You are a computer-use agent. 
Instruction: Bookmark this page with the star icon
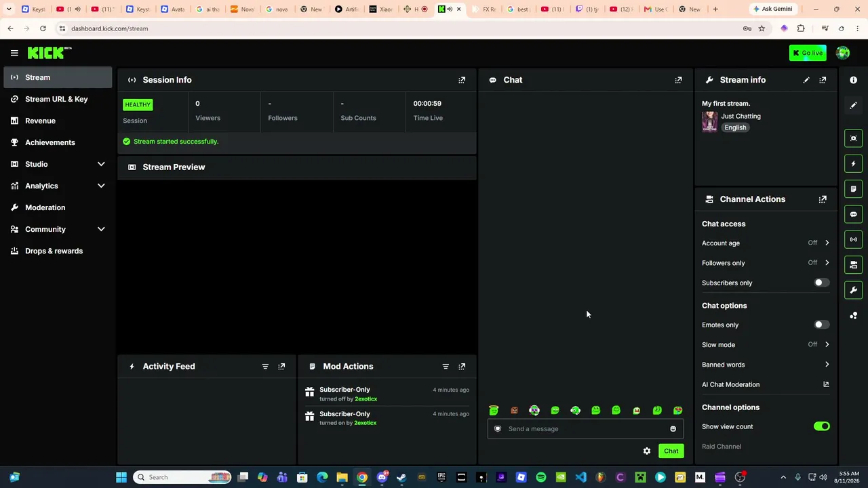click(x=762, y=28)
